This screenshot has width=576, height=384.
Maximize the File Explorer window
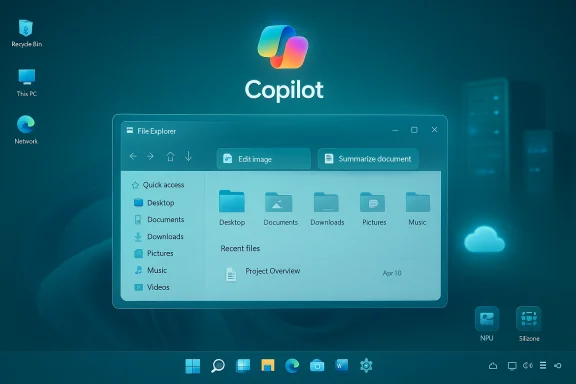click(414, 130)
